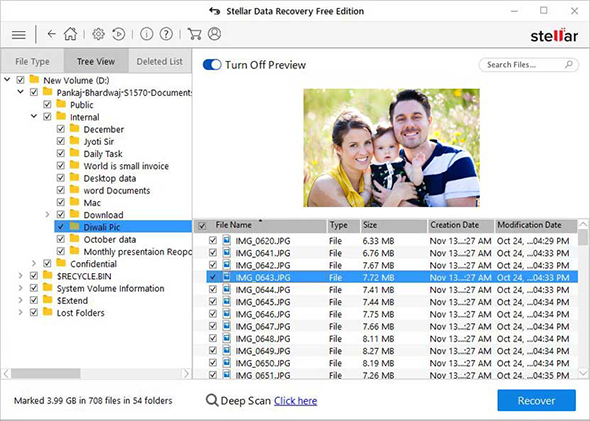Expand the Confidential folder node
The height and width of the screenshot is (421, 590).
(34, 263)
